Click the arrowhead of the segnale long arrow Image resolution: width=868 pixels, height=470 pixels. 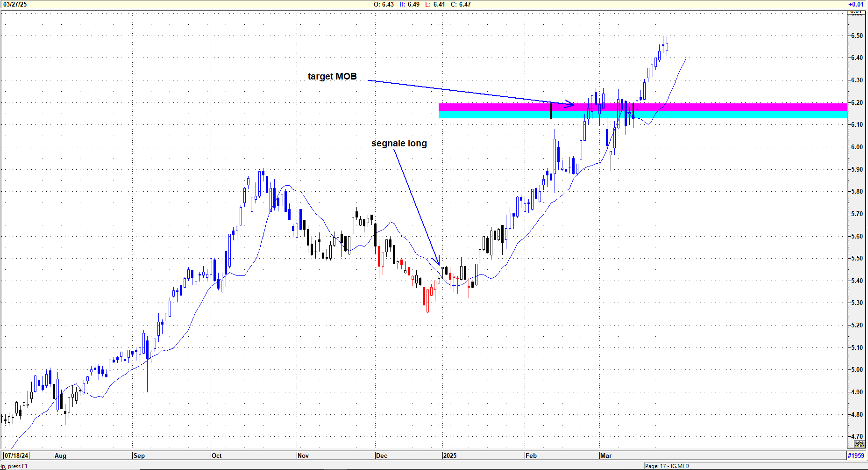point(437,261)
